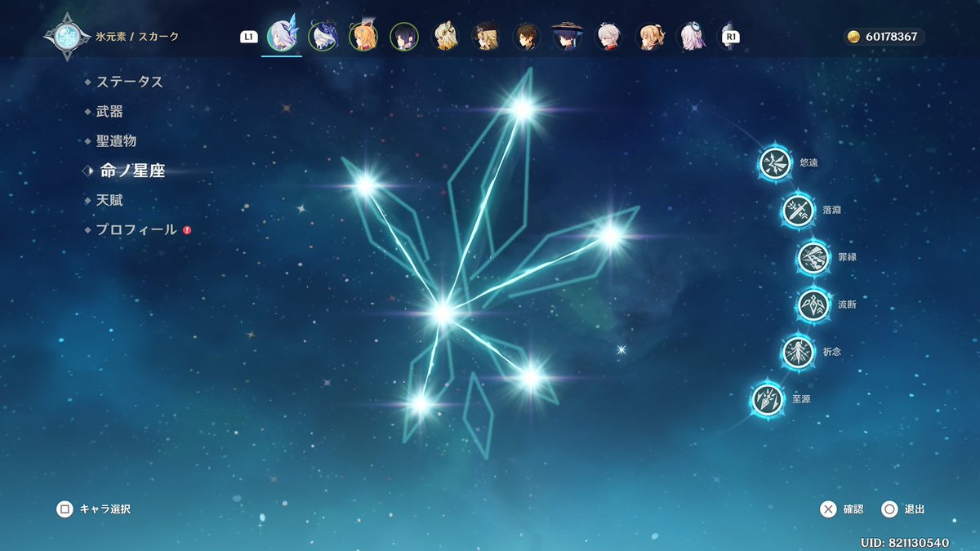Click the gold Mora coin icon
This screenshot has width=980, height=551.
pyautogui.click(x=854, y=37)
